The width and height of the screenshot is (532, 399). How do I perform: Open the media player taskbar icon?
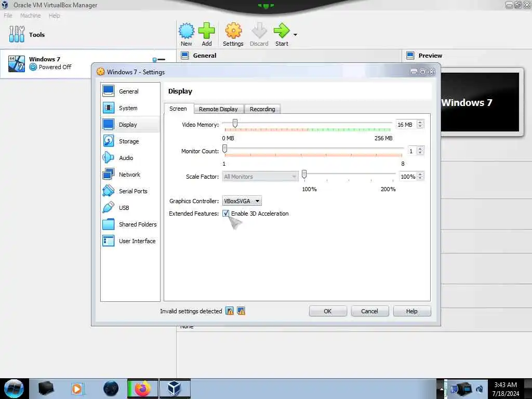77,389
